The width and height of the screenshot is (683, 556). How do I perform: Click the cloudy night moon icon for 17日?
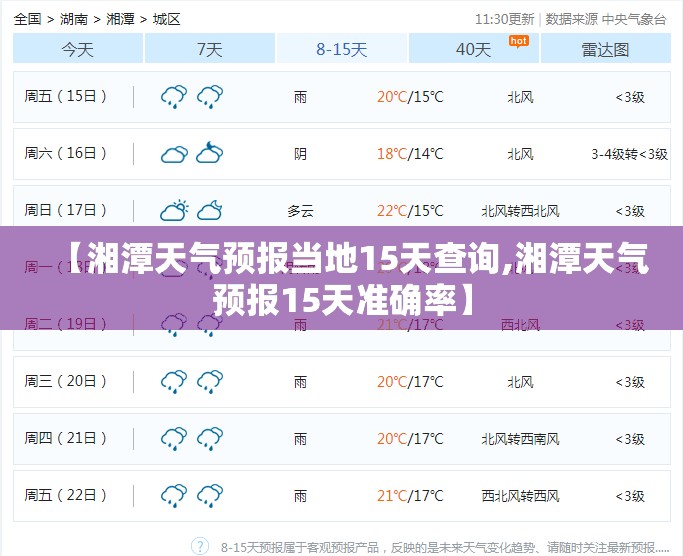point(210,210)
